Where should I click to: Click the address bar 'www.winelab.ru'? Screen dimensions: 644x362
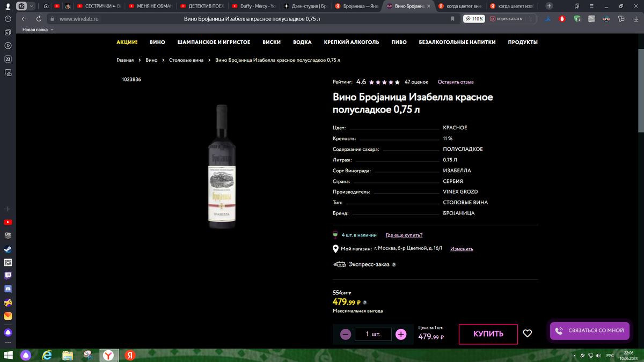79,19
